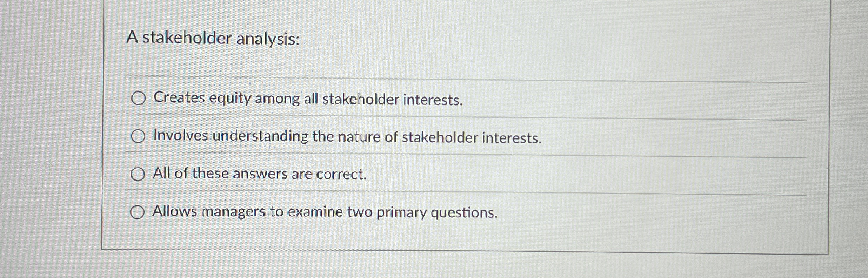This screenshot has width=868, height=278.
Task: Choose the 'All of these answers are correct' option
Action: pos(138,174)
